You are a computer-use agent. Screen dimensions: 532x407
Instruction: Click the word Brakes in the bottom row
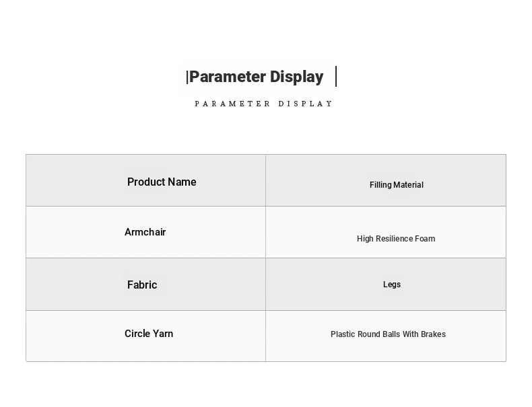pos(433,334)
